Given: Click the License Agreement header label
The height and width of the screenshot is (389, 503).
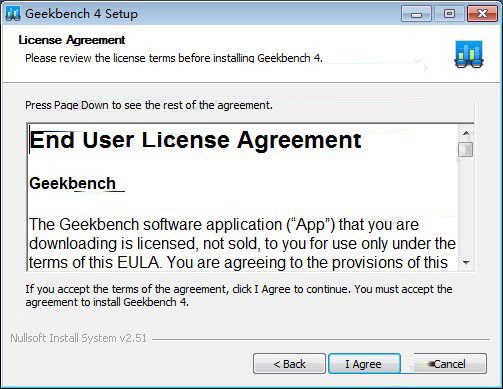Looking at the screenshot, I should click(x=72, y=40).
